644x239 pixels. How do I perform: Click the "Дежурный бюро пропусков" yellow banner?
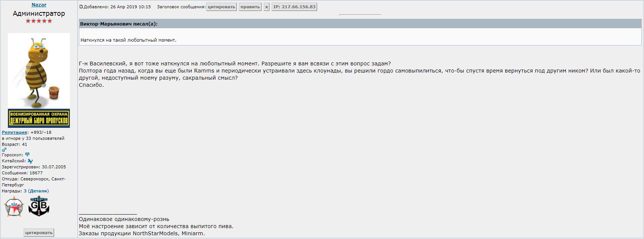pos(39,118)
